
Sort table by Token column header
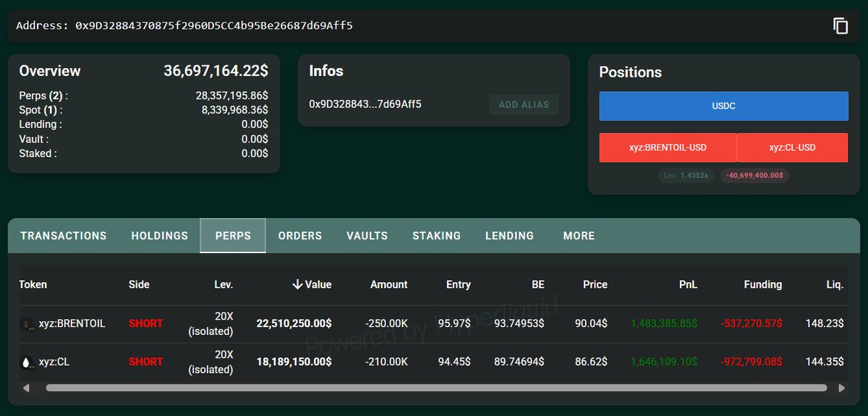click(x=33, y=284)
